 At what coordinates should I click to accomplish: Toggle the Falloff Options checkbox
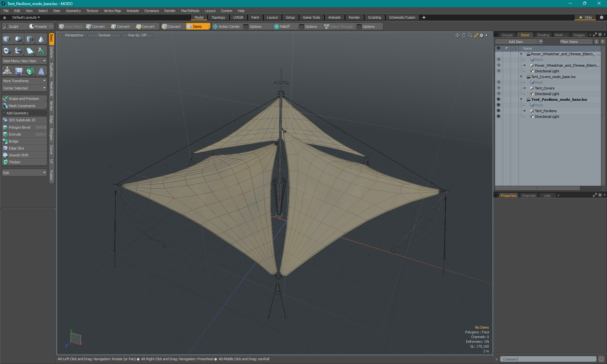click(302, 27)
